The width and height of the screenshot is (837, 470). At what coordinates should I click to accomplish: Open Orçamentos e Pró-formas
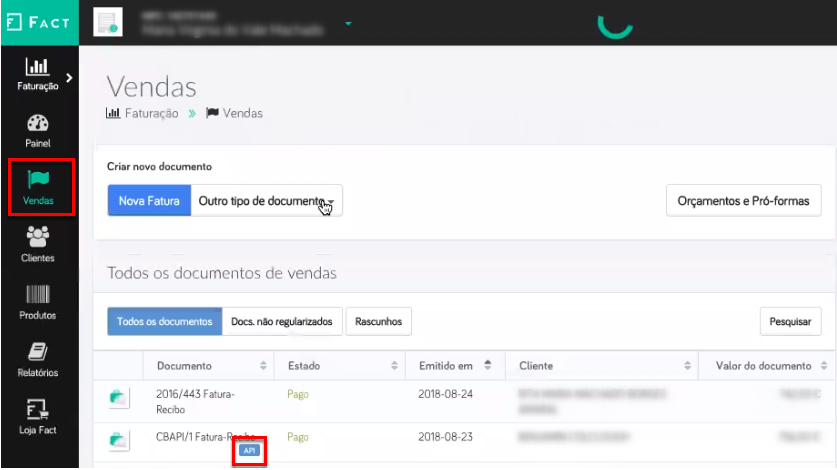tap(743, 201)
